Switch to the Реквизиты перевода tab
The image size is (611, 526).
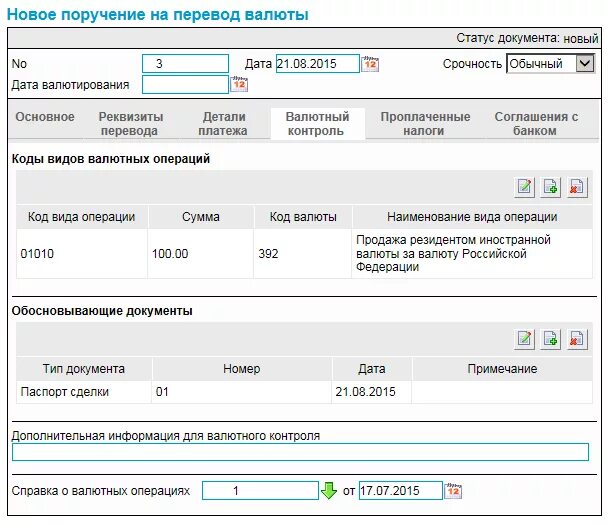(130, 124)
